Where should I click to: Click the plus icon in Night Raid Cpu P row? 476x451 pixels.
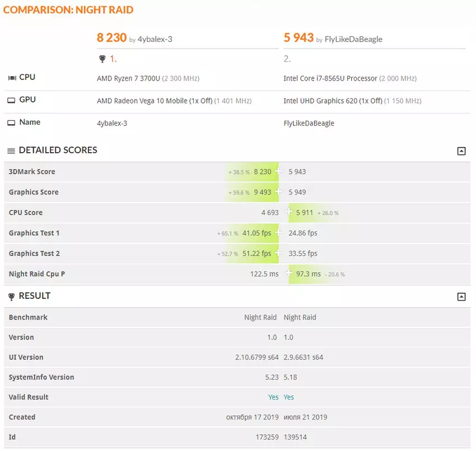click(290, 274)
